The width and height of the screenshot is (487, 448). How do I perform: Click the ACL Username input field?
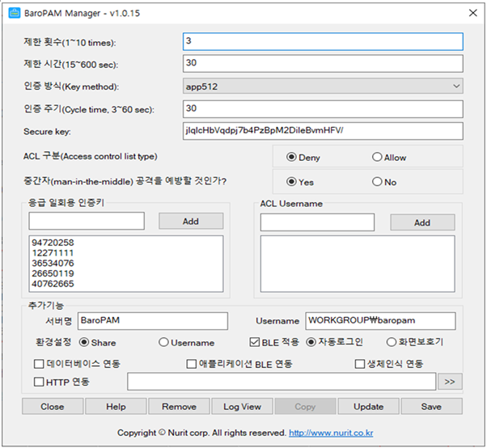coord(317,222)
